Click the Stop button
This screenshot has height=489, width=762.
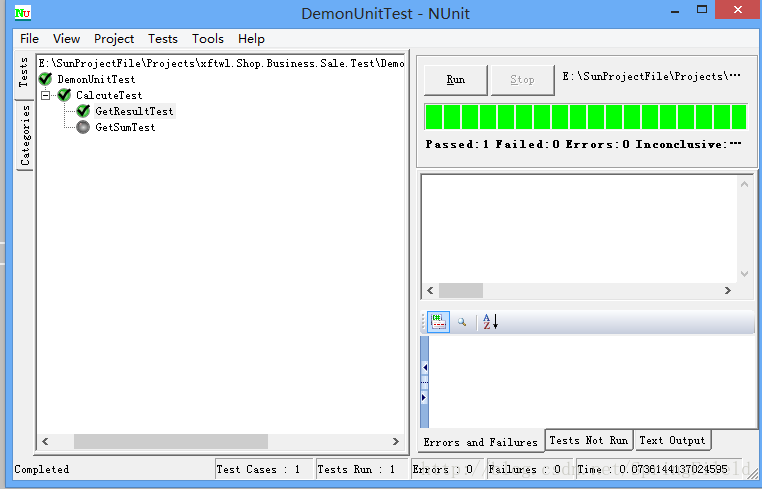(522, 80)
